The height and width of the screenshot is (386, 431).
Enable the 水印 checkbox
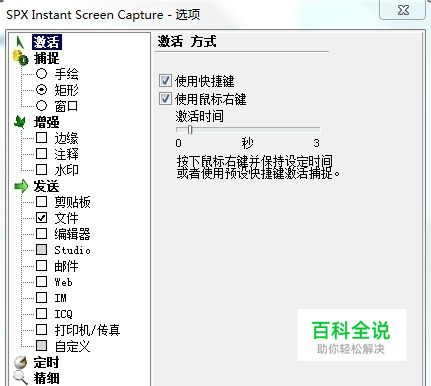41,169
